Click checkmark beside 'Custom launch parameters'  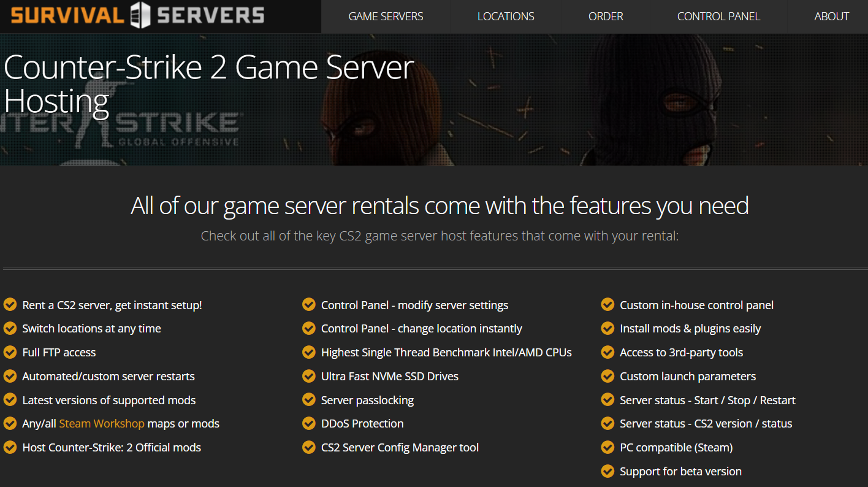coord(607,376)
